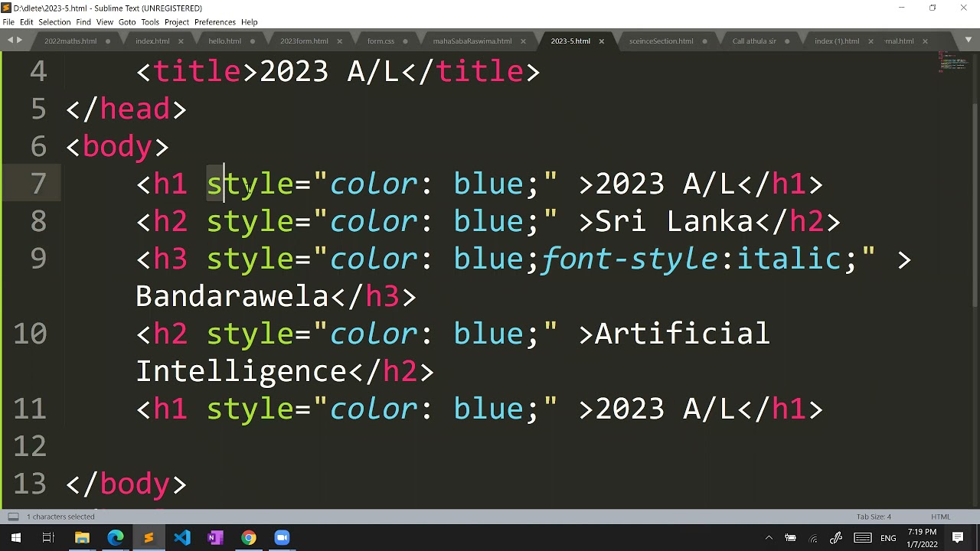Switch to the form.css tab

[x=381, y=41]
